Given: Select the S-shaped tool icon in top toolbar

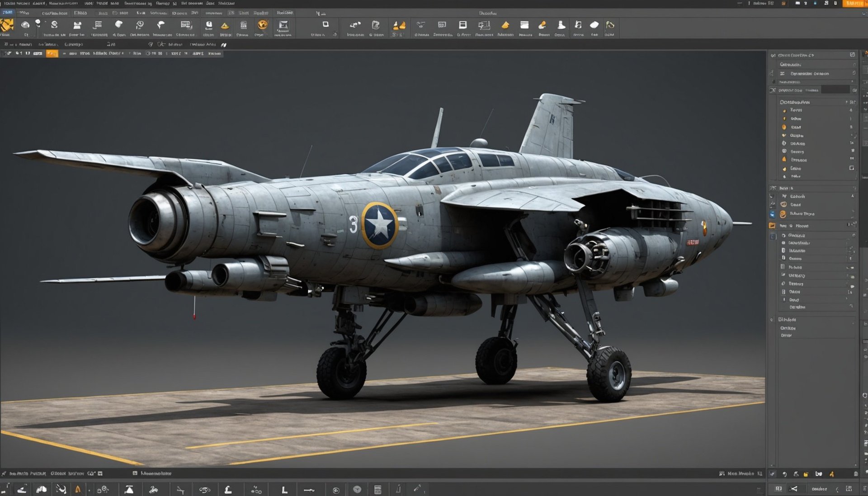Looking at the screenshot, I should tap(54, 24).
